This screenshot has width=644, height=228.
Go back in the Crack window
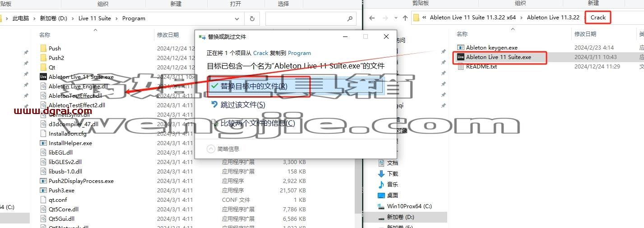pyautogui.click(x=372, y=18)
